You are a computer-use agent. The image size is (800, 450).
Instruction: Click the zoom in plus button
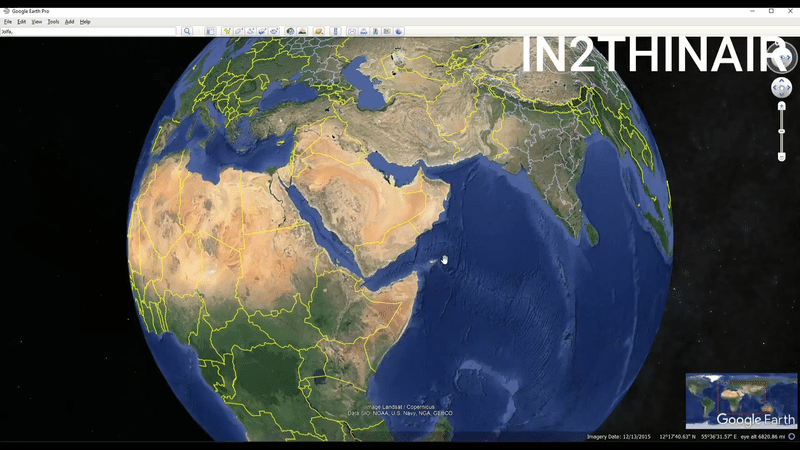(781, 106)
